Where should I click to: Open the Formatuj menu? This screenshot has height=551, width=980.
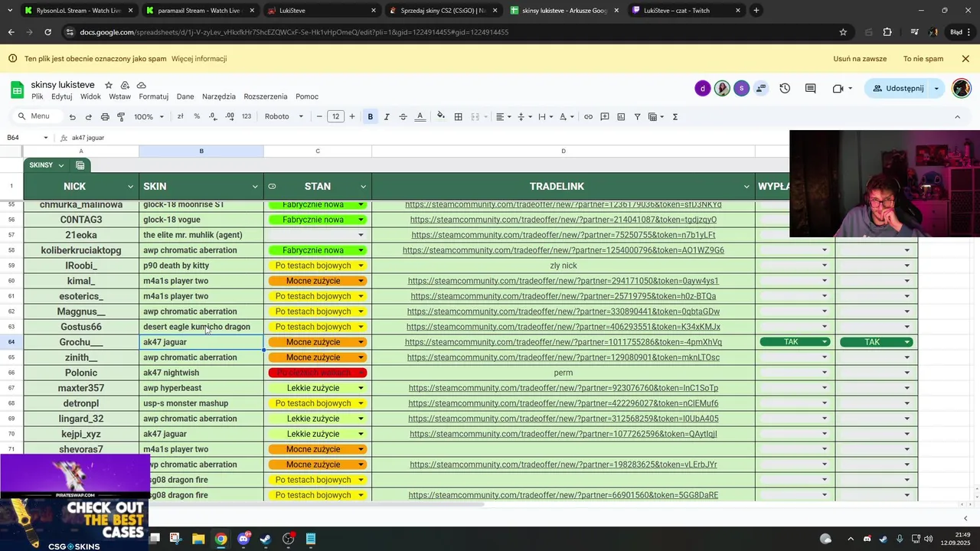pyautogui.click(x=153, y=96)
